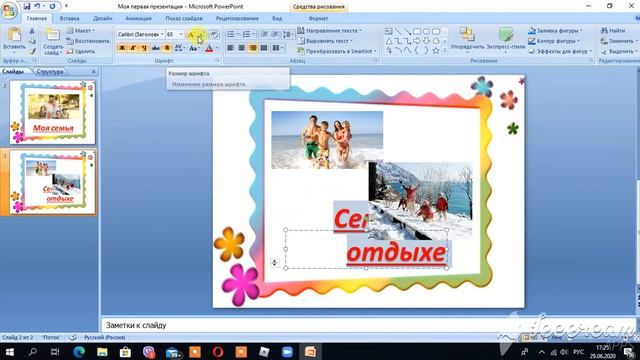Open Windows Start menu
This screenshot has width=640, height=360.
9,352
